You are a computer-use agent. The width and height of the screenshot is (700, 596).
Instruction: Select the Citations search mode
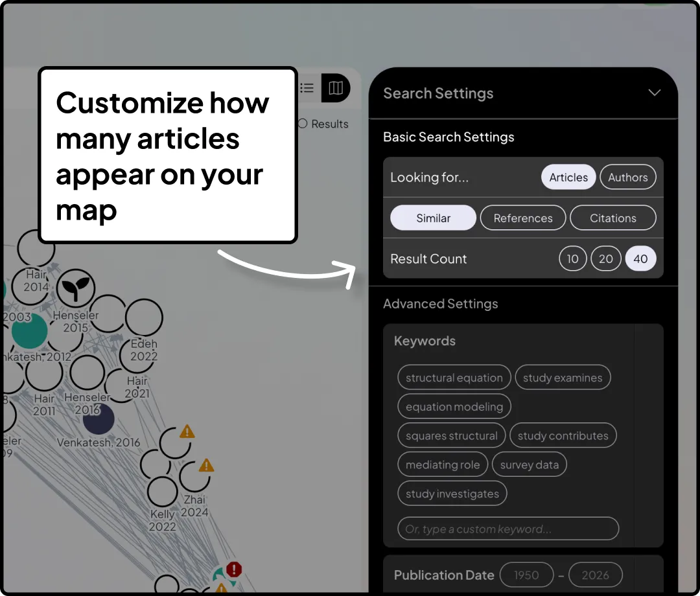click(613, 218)
